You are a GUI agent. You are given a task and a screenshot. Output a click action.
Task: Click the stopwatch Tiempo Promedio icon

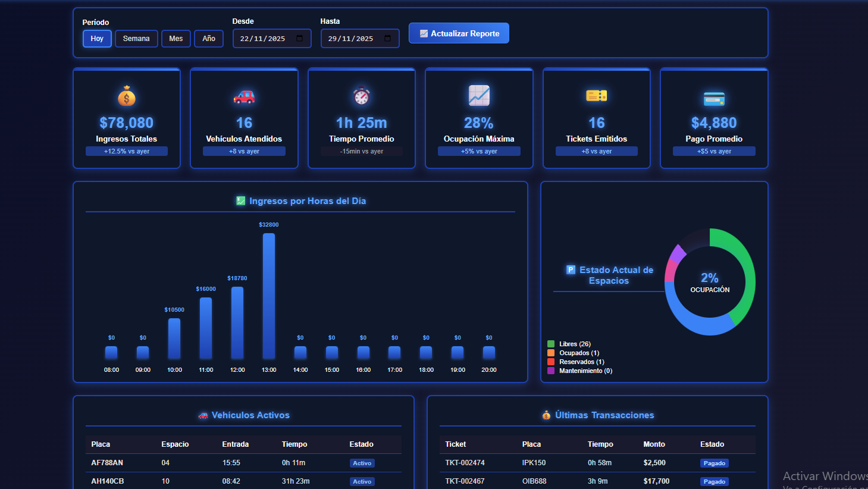pos(361,96)
